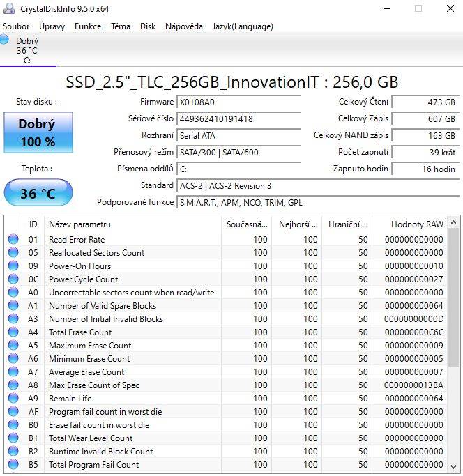Viewport: 463px width, 476px height.
Task: Click status orb of Minimum Erase Count row
Action: tap(13, 358)
